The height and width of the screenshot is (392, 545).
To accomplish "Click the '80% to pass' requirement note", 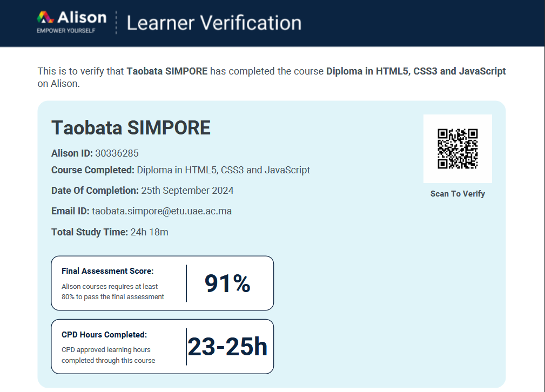I will (112, 292).
